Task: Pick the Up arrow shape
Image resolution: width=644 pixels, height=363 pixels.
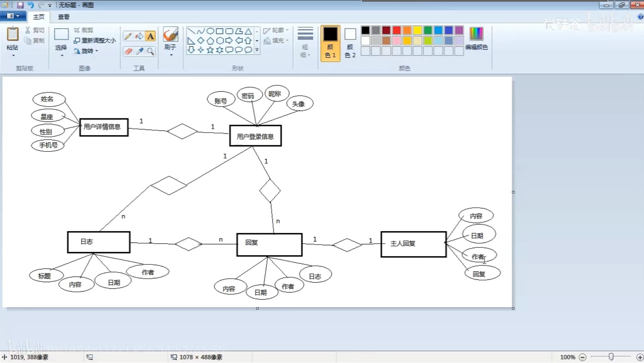Action: (248, 41)
